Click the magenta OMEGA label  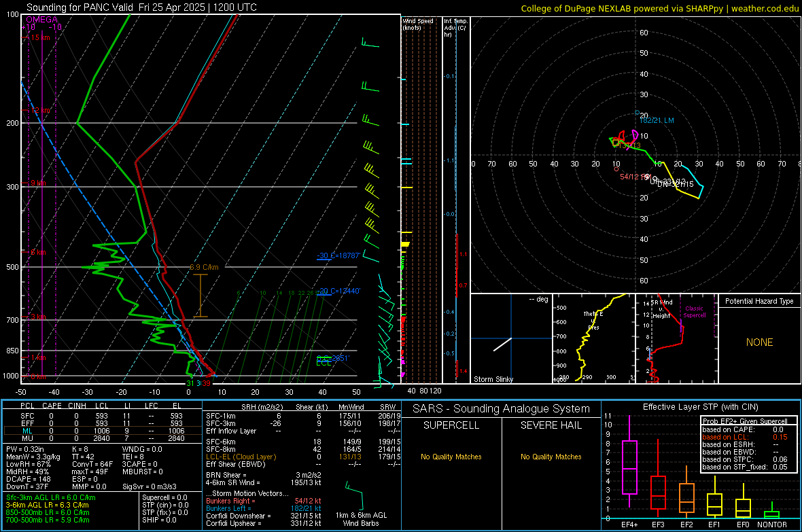click(x=42, y=20)
